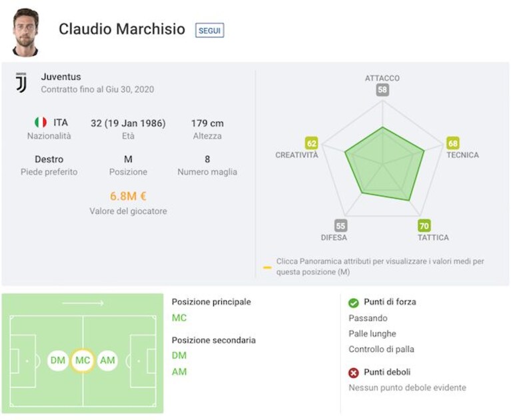Select the AM circle on the pitch
Viewport: 511px width, 420px height.
click(x=107, y=360)
